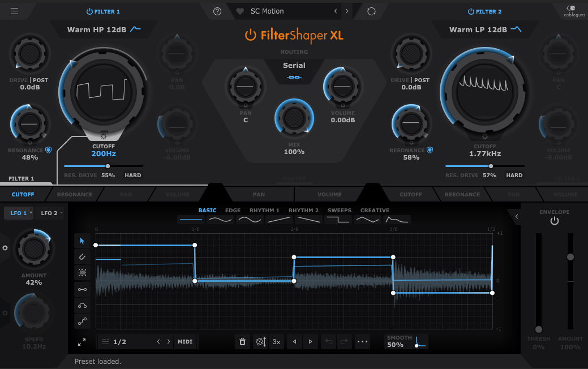
Task: Select the snap magnet tool
Action: click(x=82, y=257)
